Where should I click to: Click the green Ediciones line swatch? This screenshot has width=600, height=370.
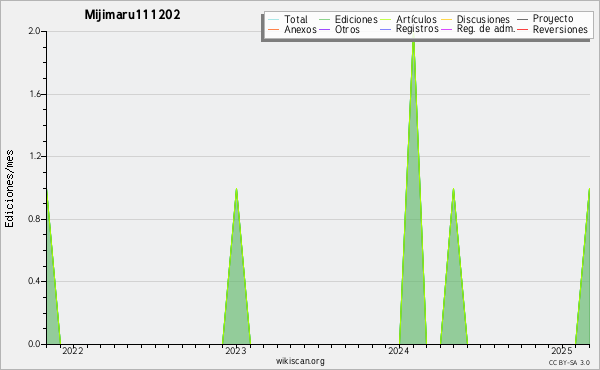point(324,20)
